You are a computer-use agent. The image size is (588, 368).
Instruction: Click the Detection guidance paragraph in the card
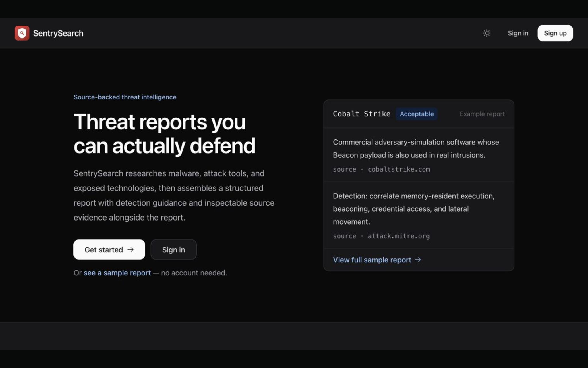[414, 209]
